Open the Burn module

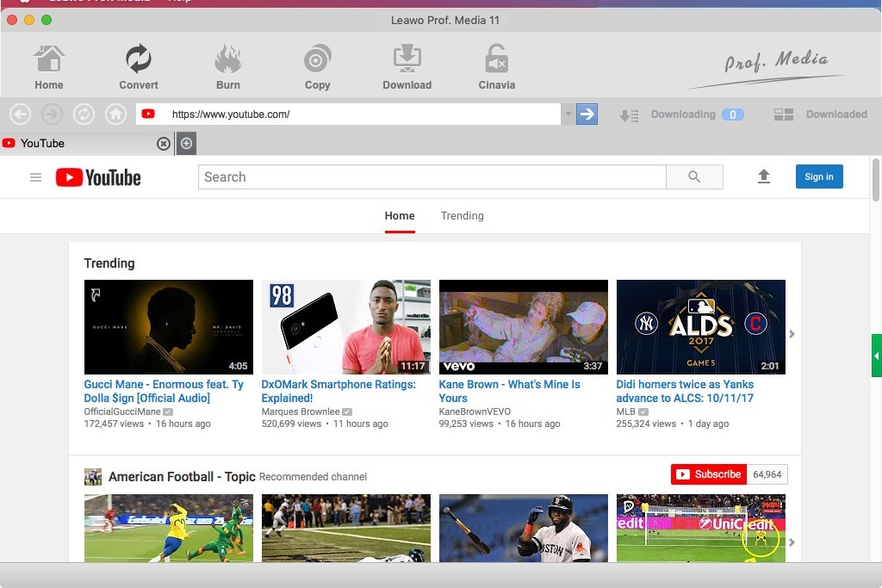coord(228,67)
